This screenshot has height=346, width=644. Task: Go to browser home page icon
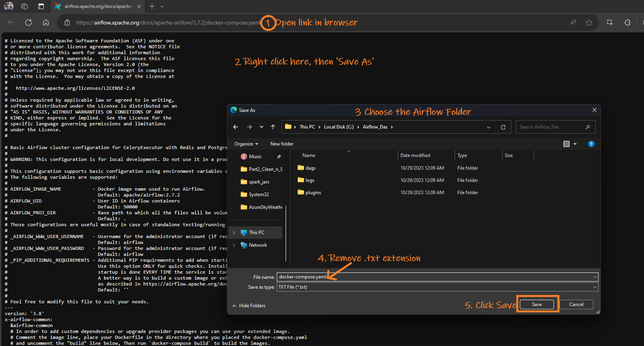click(46, 23)
